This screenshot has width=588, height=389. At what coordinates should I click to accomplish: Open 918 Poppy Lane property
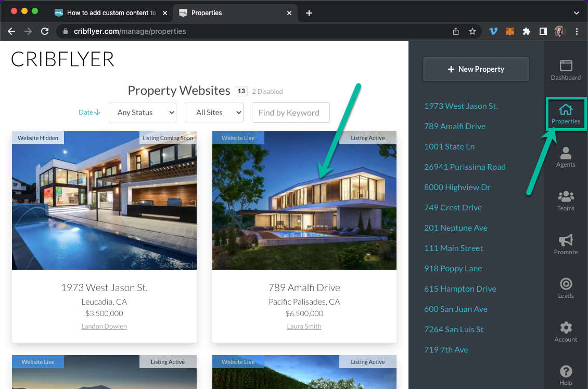453,269
